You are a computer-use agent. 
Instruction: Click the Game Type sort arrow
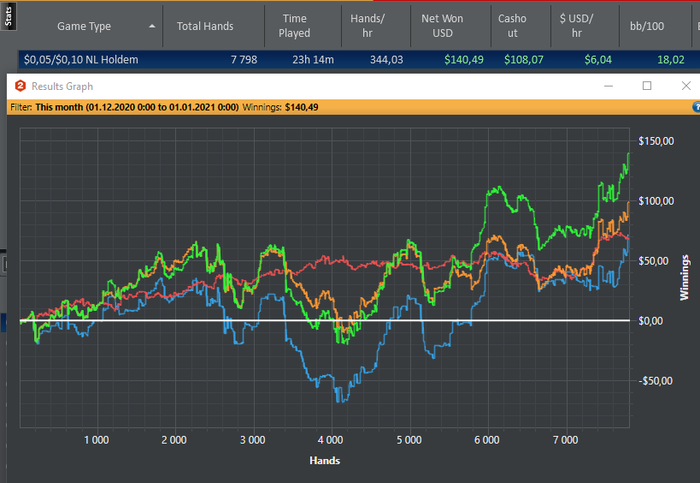pyautogui.click(x=152, y=26)
